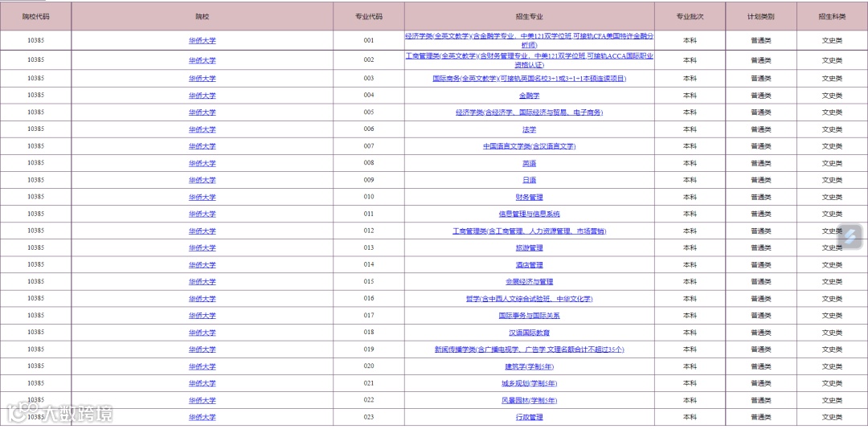
Task: Open the 国际事务与国际关系 link
Action: [529, 316]
